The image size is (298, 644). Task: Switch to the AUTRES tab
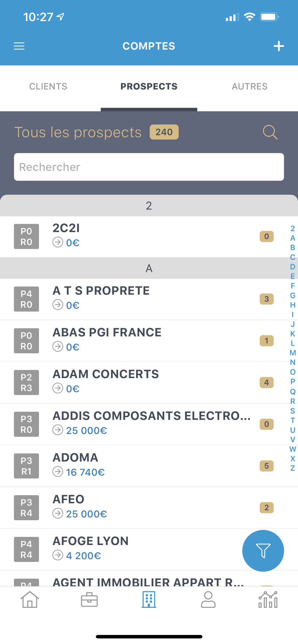tap(249, 86)
